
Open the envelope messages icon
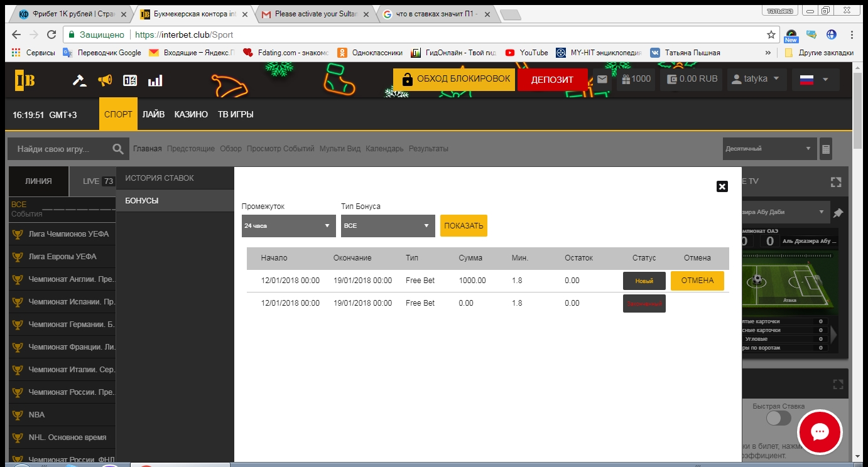(602, 80)
